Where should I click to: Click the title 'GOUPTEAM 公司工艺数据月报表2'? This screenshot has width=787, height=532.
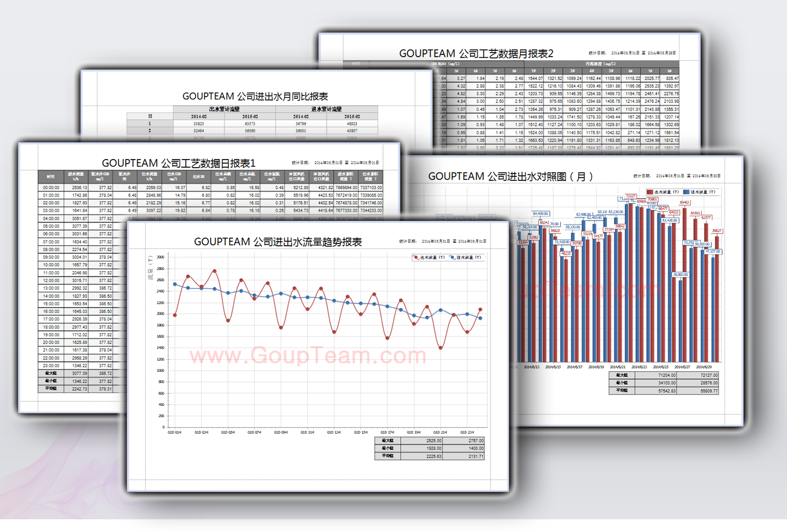coord(476,53)
